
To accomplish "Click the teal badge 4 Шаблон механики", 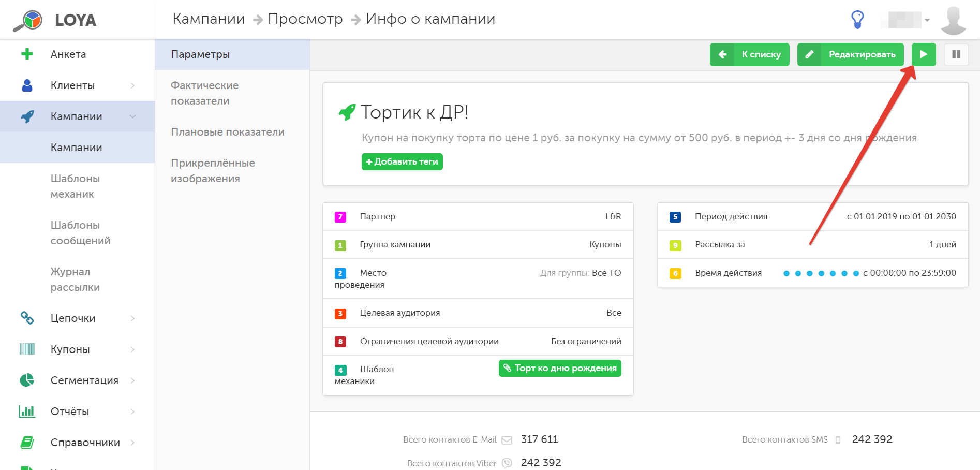I will tap(340, 370).
